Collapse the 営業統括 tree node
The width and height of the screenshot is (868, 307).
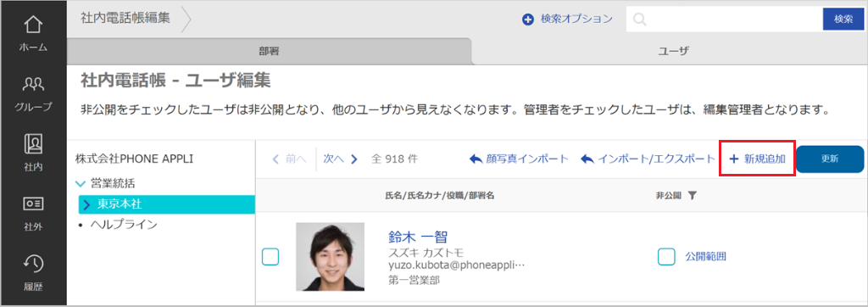tap(81, 183)
